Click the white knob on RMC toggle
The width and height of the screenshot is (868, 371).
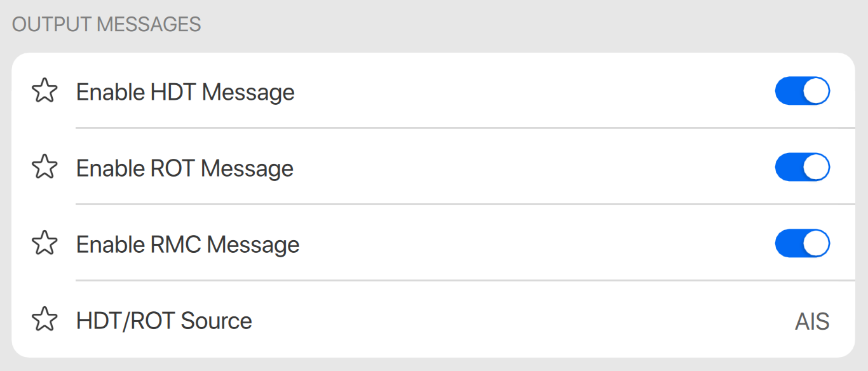pos(816,244)
